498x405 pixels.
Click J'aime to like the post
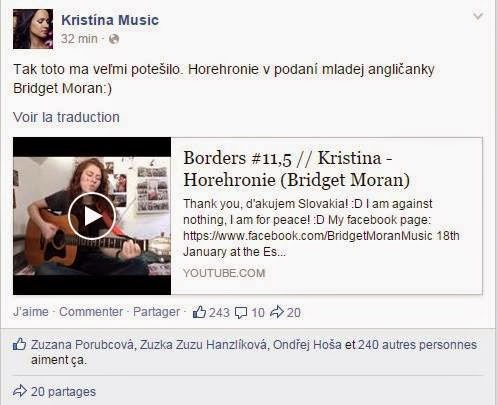[31, 312]
